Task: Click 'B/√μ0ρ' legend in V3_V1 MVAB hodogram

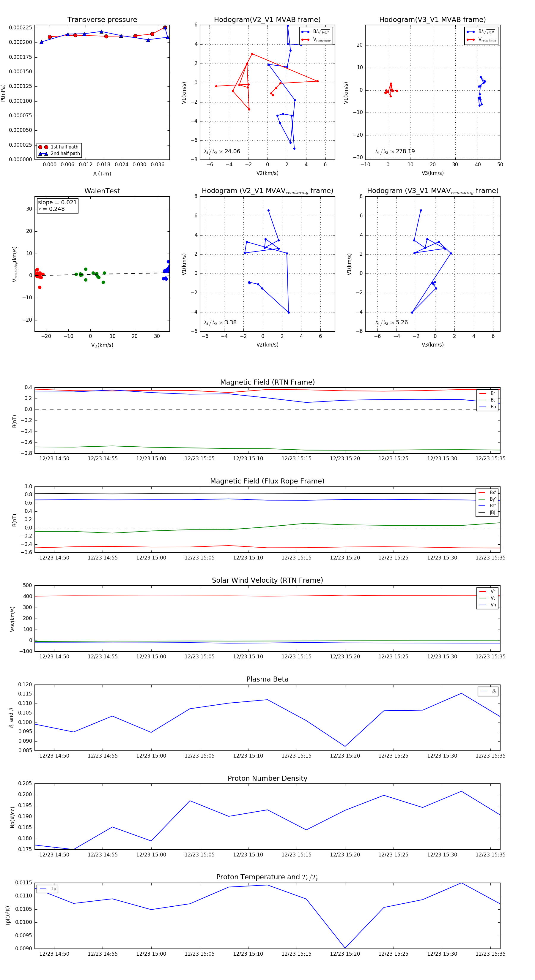Action: pyautogui.click(x=481, y=32)
